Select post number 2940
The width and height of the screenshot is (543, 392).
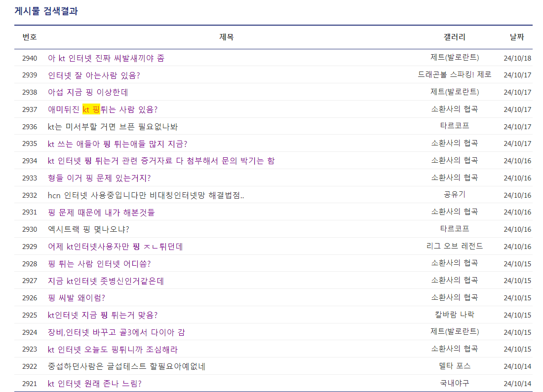pos(30,58)
